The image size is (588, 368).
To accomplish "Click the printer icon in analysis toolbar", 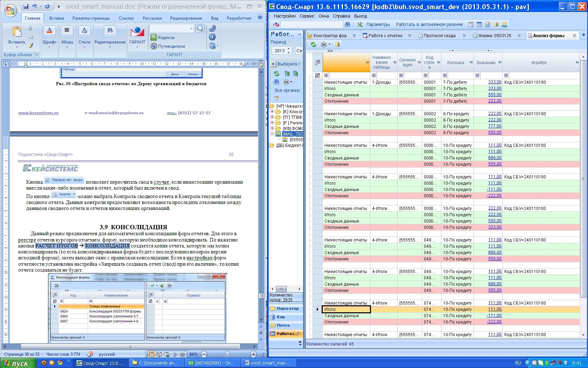I will [x=324, y=45].
